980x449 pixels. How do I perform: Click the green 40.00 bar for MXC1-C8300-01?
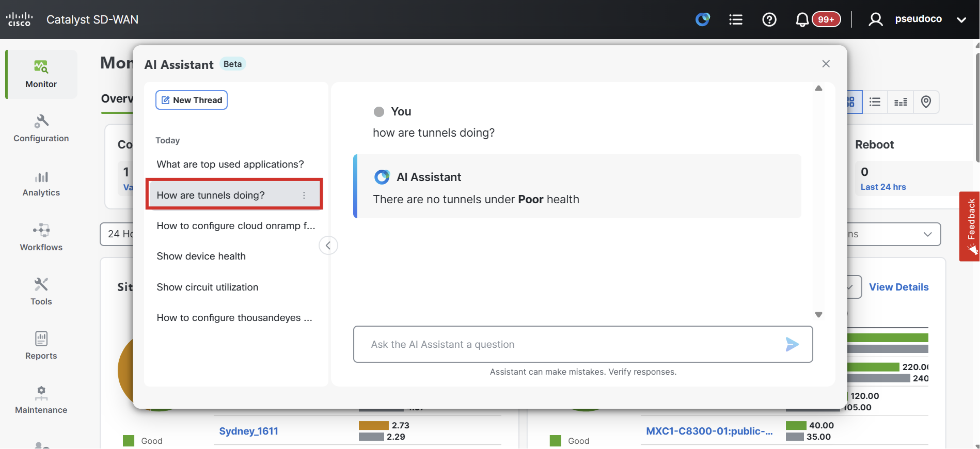pyautogui.click(x=795, y=425)
